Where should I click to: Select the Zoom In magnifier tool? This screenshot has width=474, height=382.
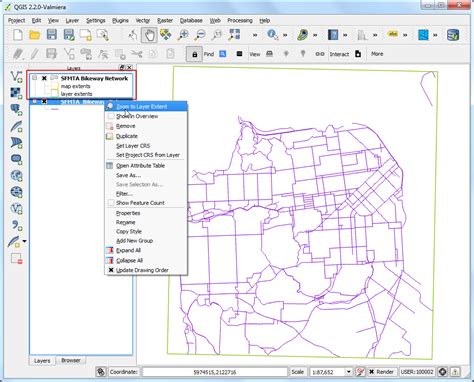(x=183, y=35)
